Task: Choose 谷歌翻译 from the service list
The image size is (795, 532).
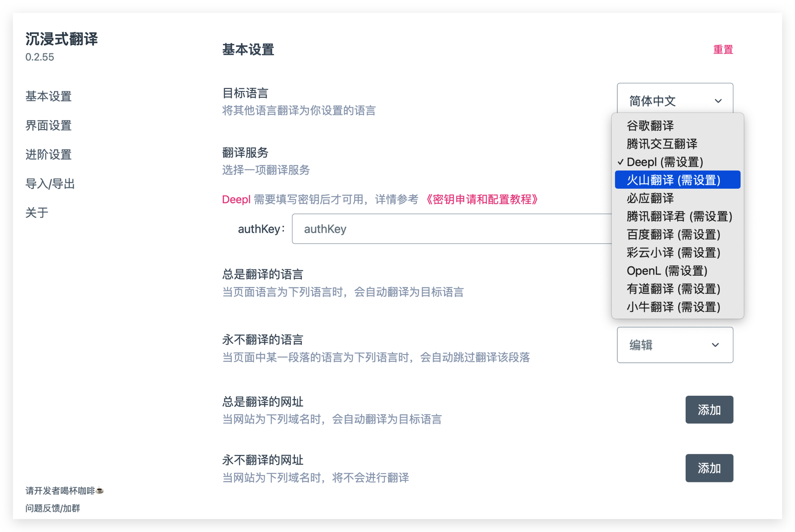Action: pyautogui.click(x=678, y=126)
